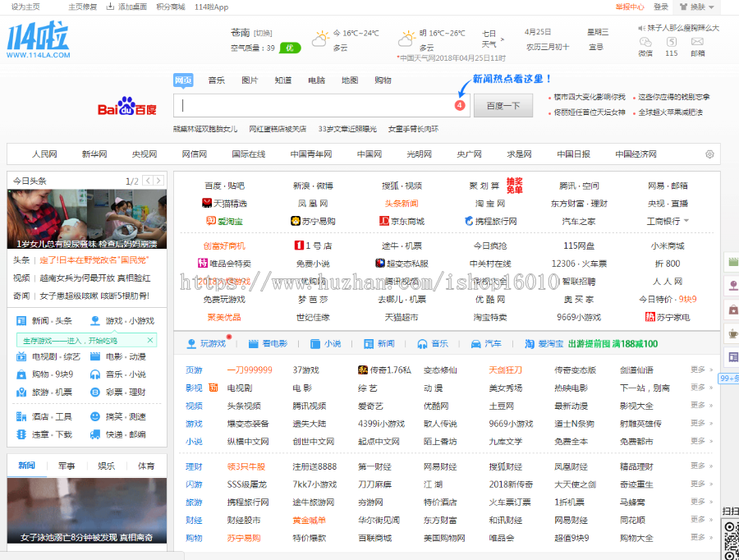Expand more links in 购物 row
The height and width of the screenshot is (560, 739).
(702, 537)
